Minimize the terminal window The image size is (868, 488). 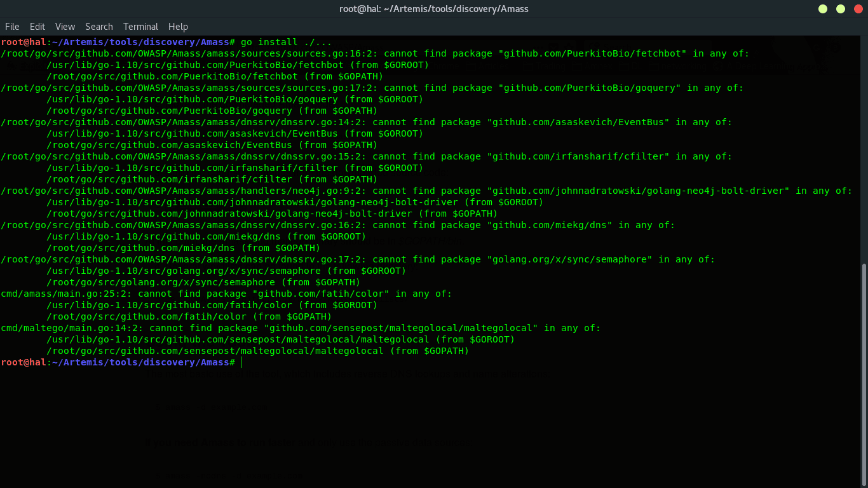(823, 9)
